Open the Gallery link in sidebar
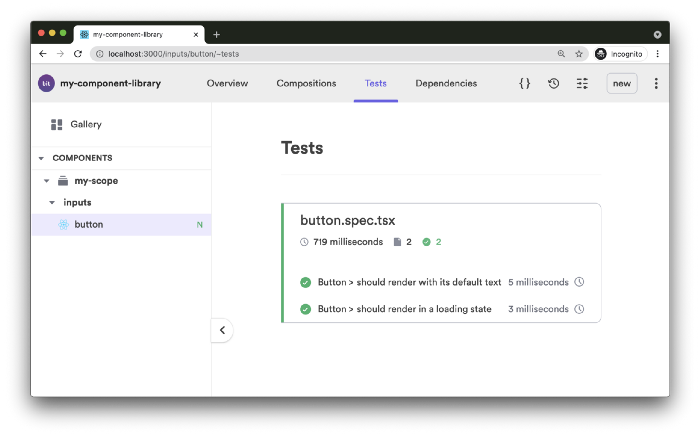The image size is (700, 437). click(86, 125)
